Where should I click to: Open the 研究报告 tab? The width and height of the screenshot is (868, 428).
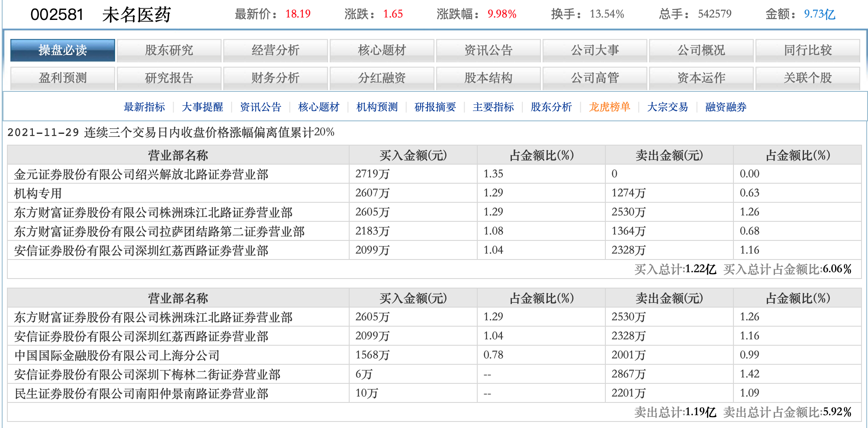pos(169,78)
